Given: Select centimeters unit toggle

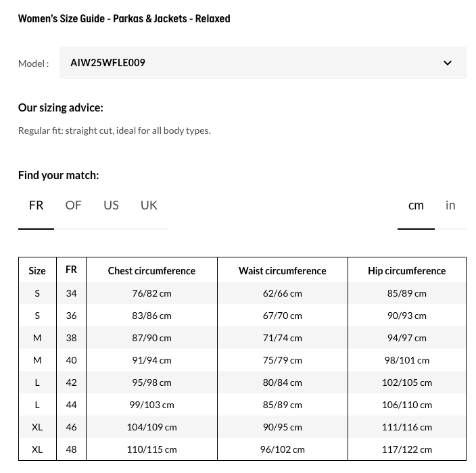Looking at the screenshot, I should [416, 205].
